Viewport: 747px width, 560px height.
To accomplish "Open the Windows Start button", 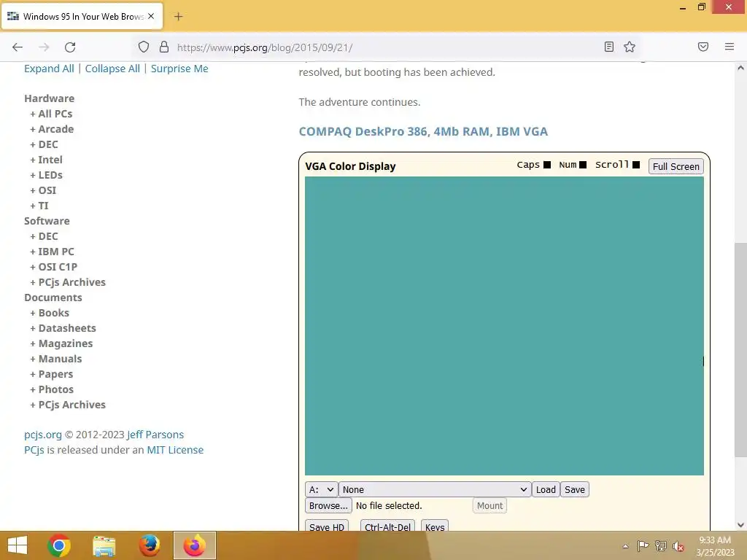I will pos(18,545).
